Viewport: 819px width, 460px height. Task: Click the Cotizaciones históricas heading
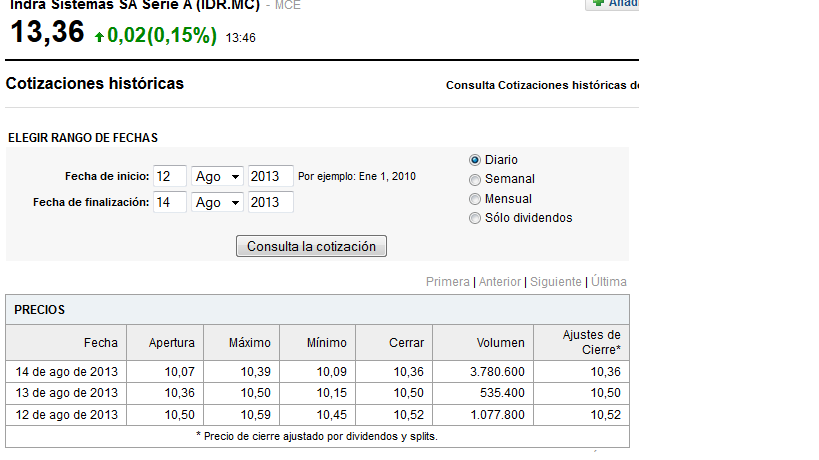[x=95, y=84]
